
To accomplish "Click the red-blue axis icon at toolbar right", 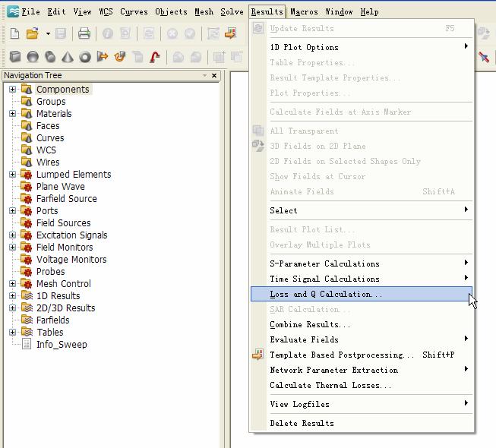I will point(484,57).
